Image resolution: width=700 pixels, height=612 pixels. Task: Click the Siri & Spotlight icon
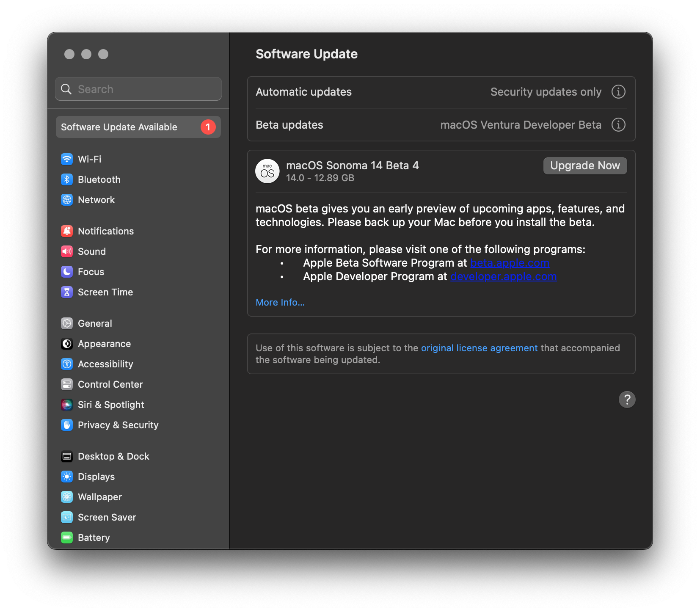click(x=67, y=405)
